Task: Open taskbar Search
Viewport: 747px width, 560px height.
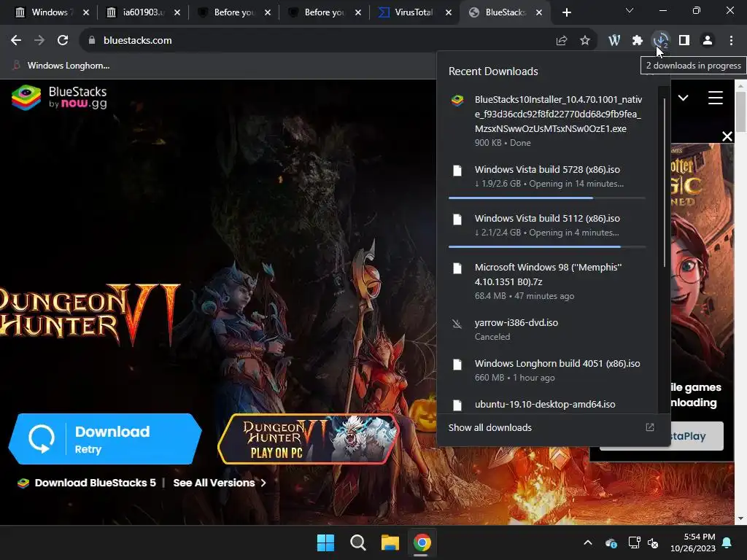Action: (358, 542)
